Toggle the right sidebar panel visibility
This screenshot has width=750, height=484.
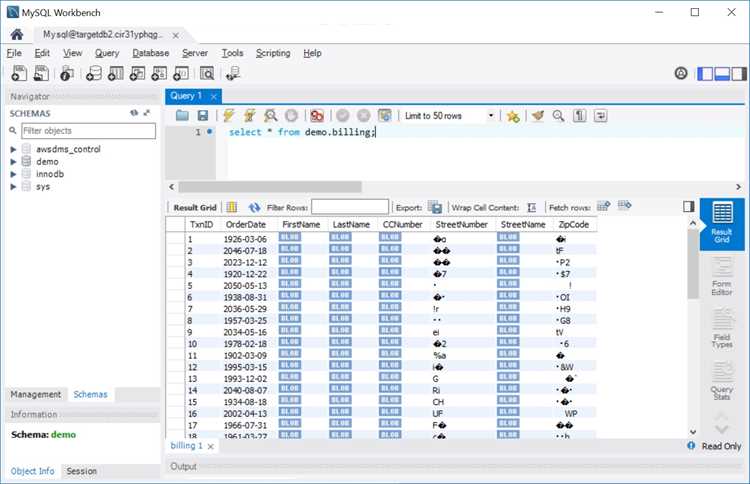pyautogui.click(x=739, y=74)
